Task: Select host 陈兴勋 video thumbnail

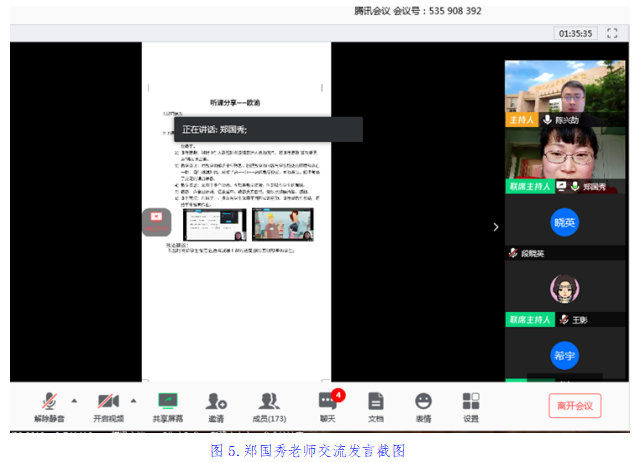Action: tap(564, 92)
